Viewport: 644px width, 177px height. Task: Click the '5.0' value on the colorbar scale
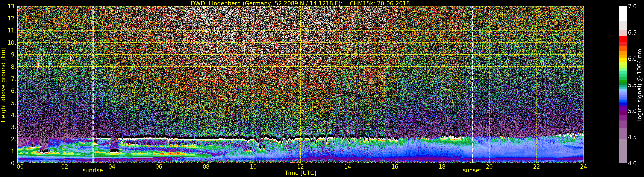[x=632, y=111]
